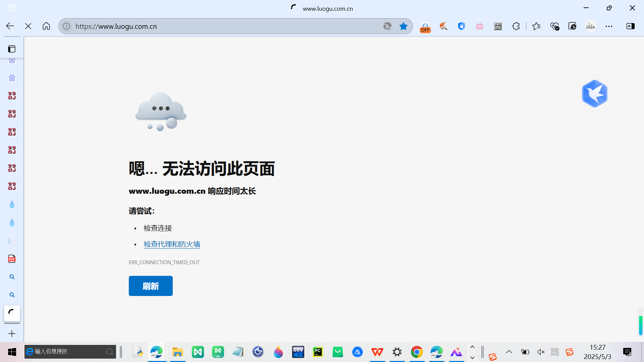Viewport: 644px width, 362px height.
Task: Open WPS Office from the taskbar
Action: [377, 352]
